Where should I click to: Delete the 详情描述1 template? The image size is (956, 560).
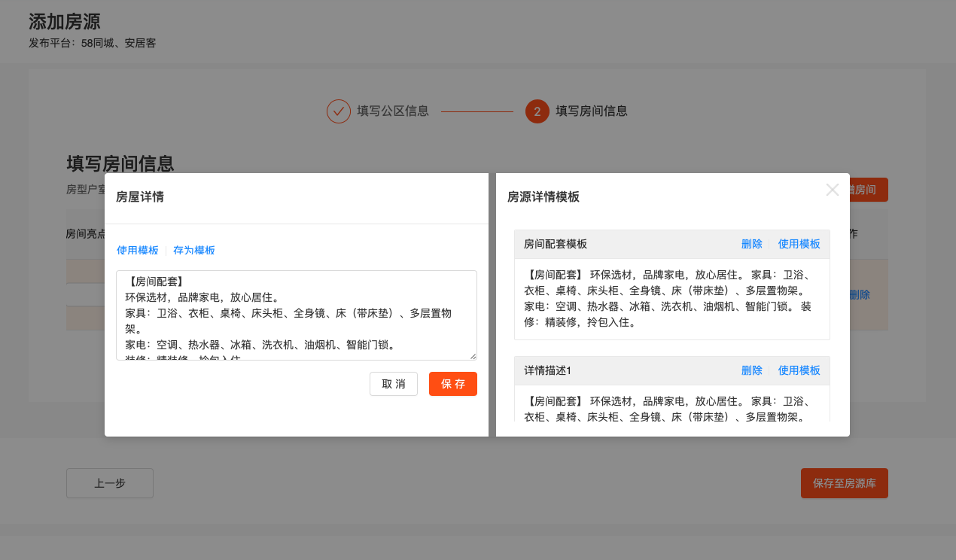click(x=751, y=370)
